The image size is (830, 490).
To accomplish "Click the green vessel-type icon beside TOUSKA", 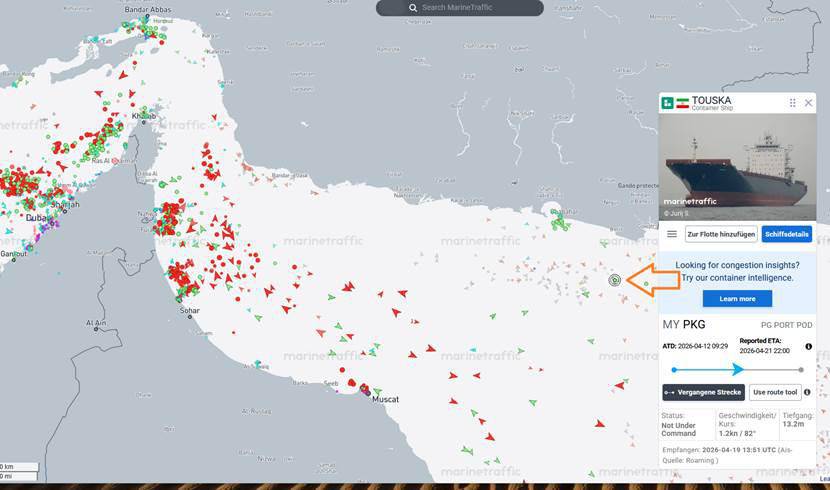I will 667,103.
